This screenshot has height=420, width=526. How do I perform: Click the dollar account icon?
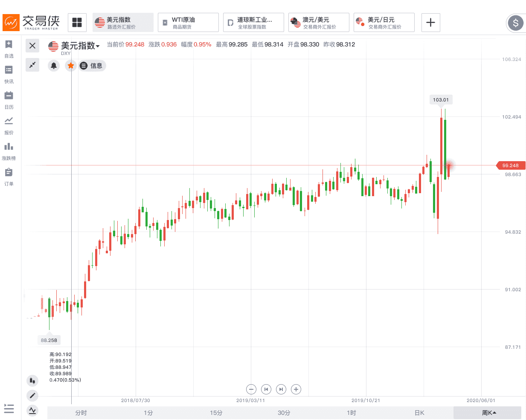pos(515,23)
